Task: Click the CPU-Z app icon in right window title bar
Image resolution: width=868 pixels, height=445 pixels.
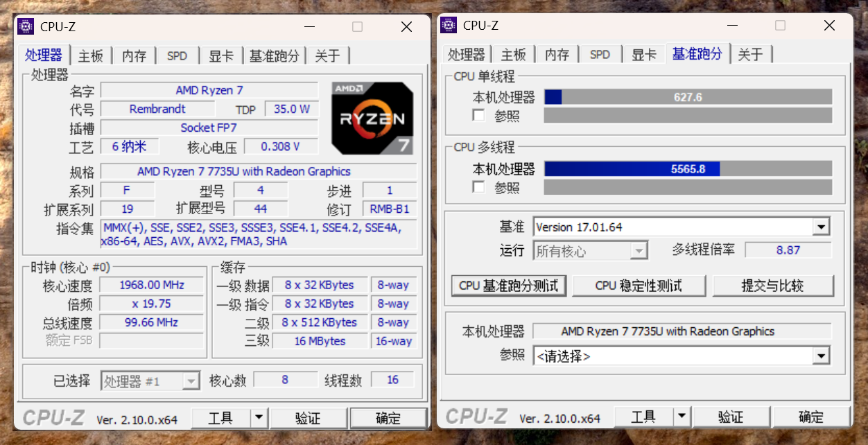Action: 449,26
